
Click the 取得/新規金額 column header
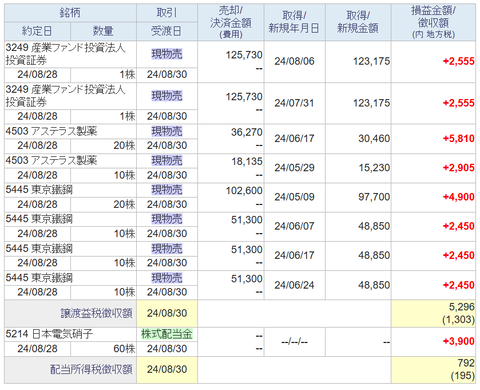[x=358, y=22]
